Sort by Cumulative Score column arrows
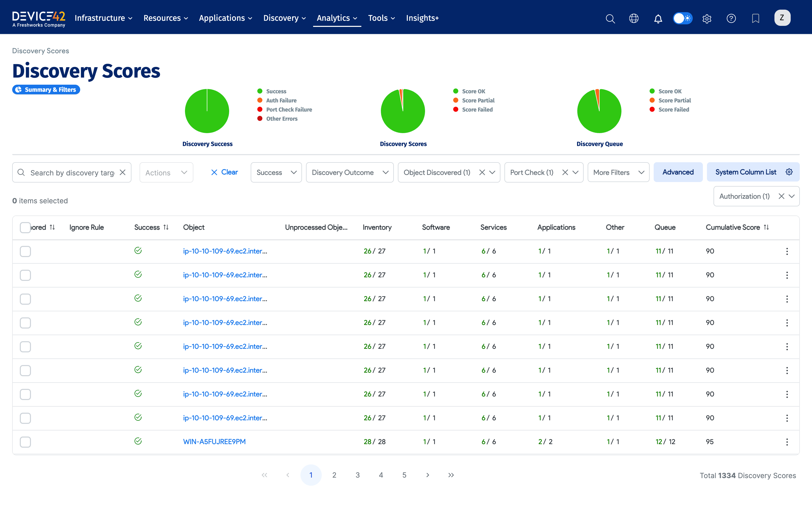812x507 pixels. (x=766, y=227)
